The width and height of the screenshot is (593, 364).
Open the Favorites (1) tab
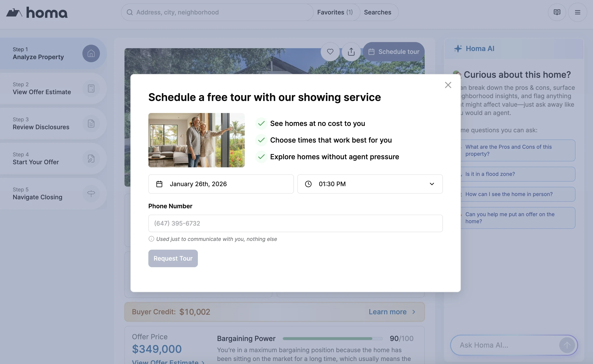335,12
